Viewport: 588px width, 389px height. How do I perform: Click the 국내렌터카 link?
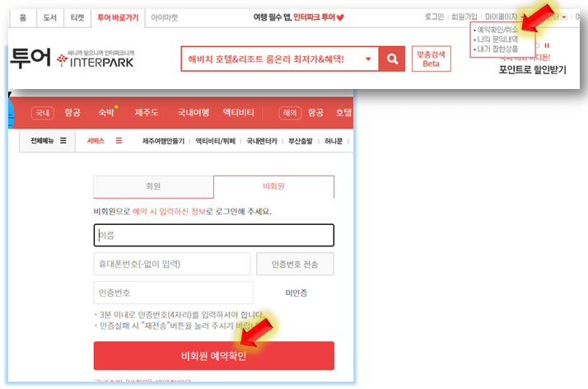[262, 141]
